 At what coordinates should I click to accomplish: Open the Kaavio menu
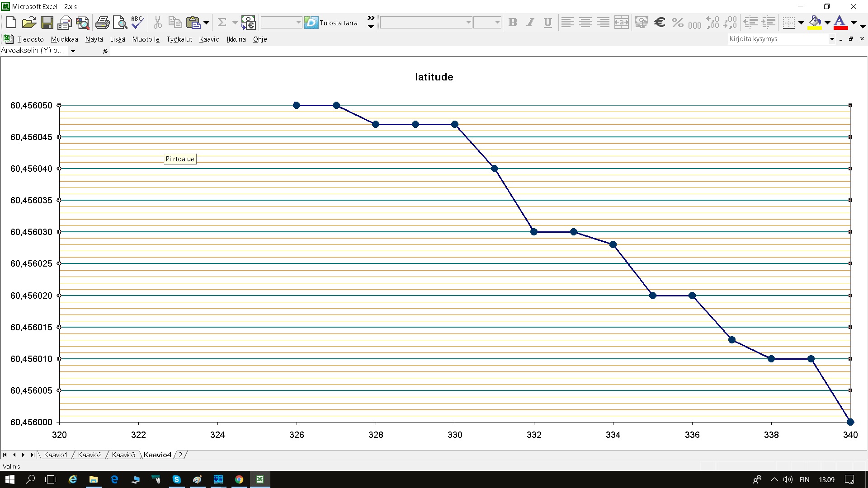209,39
